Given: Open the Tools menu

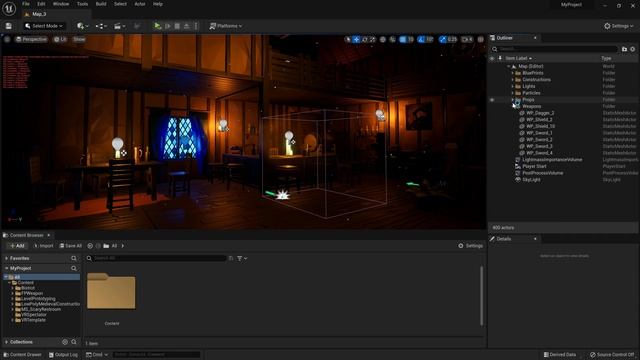Looking at the screenshot, I should click(x=82, y=4).
